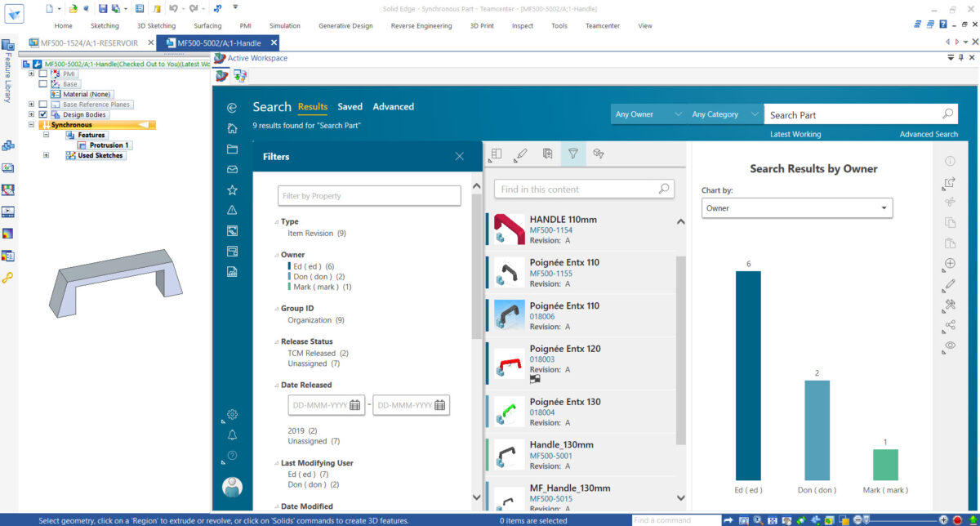The image size is (980, 526).
Task: Open Home in Active Workspace sidebar
Action: click(232, 128)
